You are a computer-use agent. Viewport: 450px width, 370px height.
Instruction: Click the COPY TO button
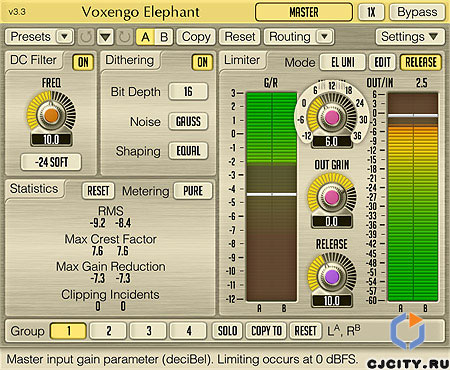click(x=266, y=331)
